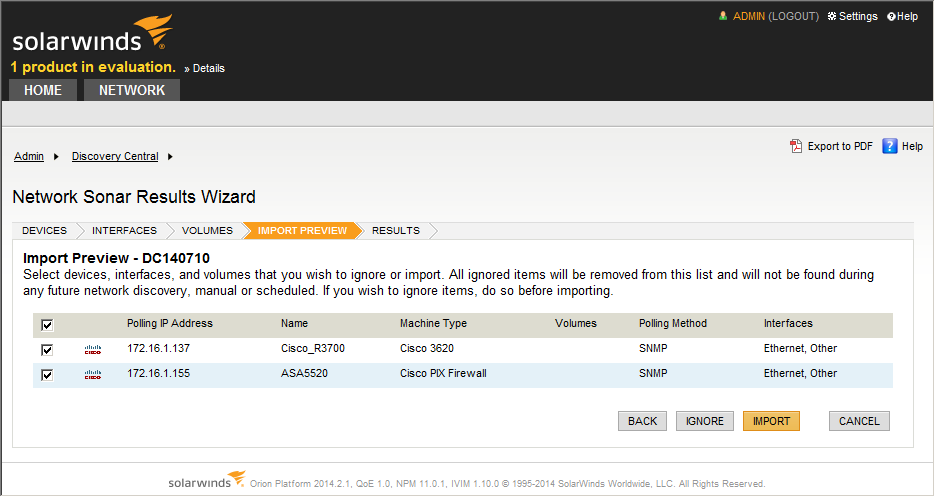935x497 pixels.
Task: Click the Cisco PIX Firewall machine type cell
Action: click(443, 373)
